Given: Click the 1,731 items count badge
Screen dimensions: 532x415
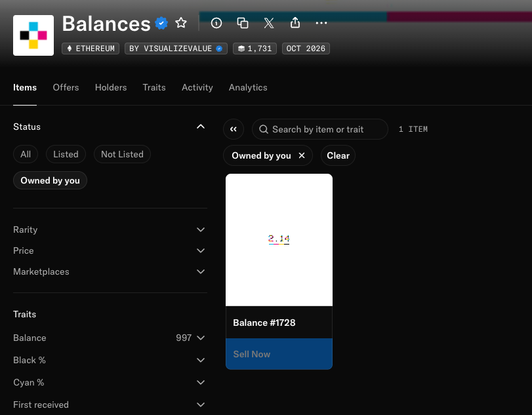Looking at the screenshot, I should pos(255,49).
